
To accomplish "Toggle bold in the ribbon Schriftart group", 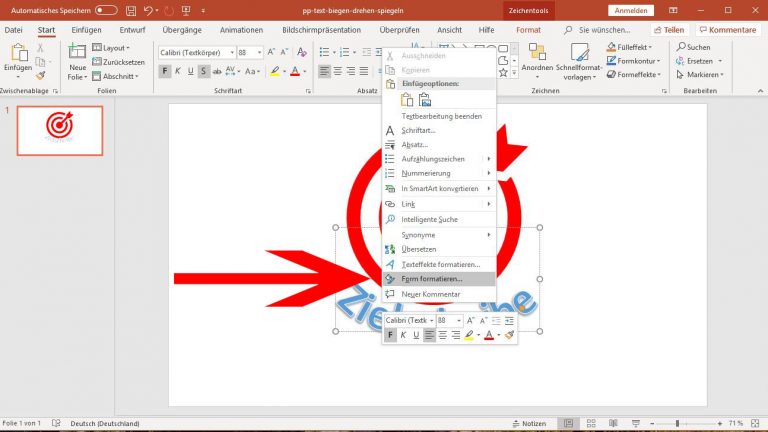I will [165, 71].
